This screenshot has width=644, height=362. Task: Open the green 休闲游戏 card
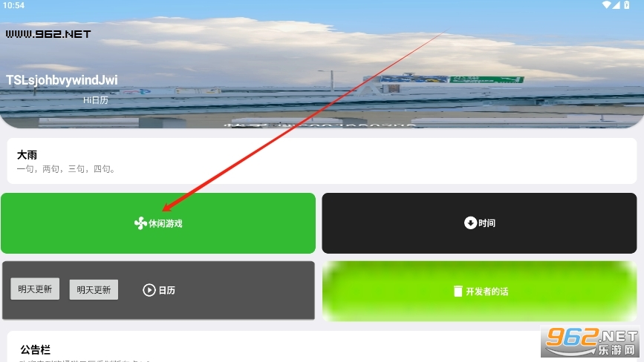[158, 223]
